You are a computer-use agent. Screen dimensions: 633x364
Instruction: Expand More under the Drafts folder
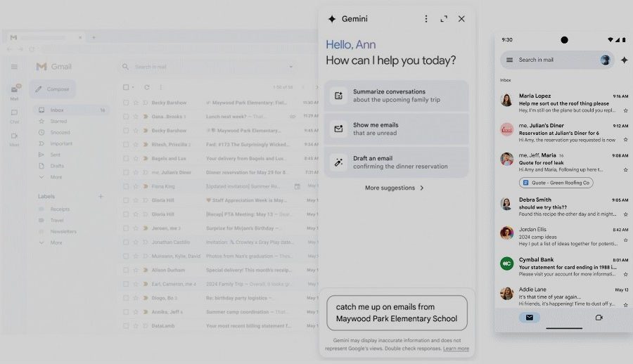coord(56,177)
